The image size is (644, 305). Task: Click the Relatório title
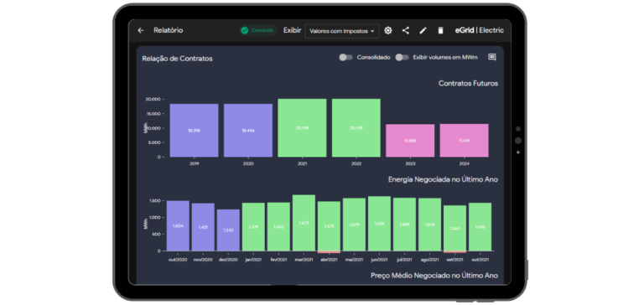click(169, 30)
